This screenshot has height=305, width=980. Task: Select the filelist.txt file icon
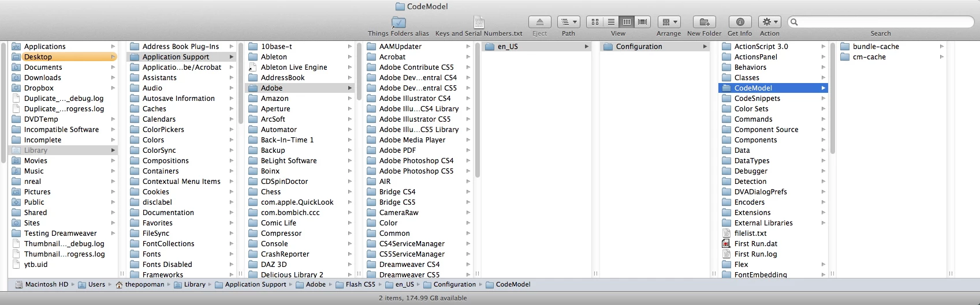(x=726, y=234)
